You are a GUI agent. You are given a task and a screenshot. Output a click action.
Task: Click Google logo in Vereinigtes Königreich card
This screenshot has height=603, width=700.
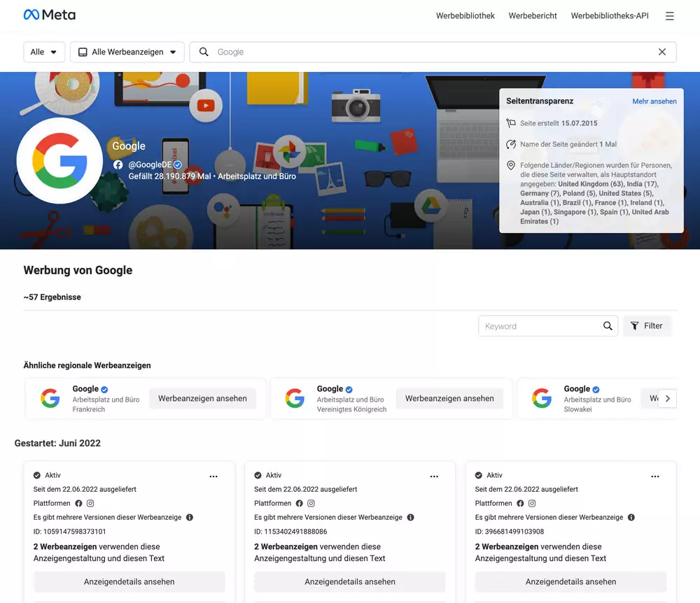pyautogui.click(x=295, y=398)
